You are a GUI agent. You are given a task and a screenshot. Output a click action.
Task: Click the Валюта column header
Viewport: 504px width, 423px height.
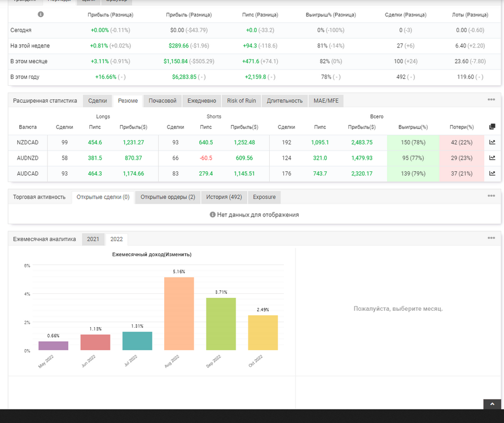tap(28, 127)
